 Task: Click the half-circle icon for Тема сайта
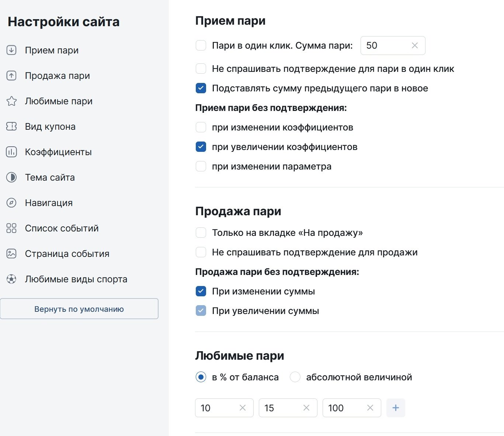click(x=11, y=177)
